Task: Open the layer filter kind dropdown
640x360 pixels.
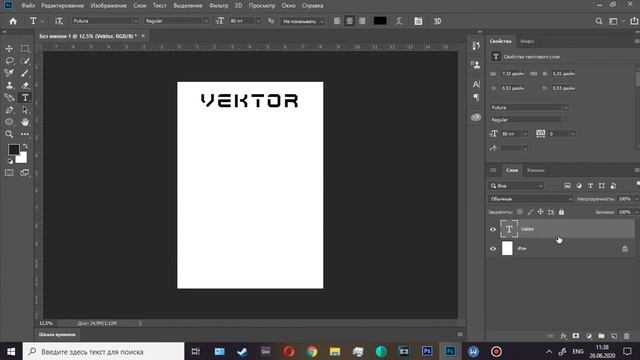Action: 516,186
